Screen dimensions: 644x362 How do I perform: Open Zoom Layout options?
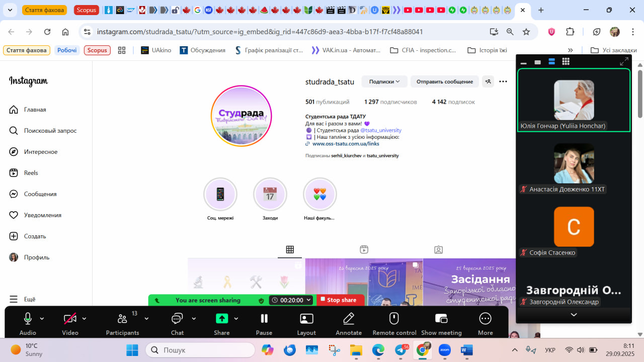coord(306,323)
